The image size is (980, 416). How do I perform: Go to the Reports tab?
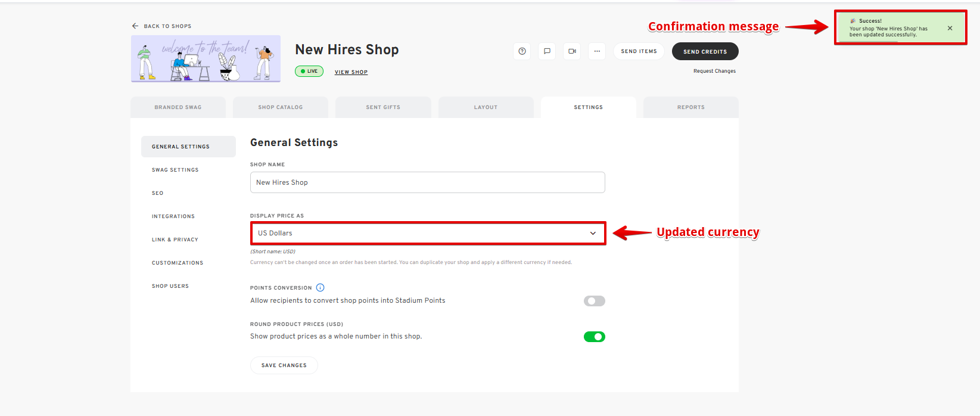(690, 107)
